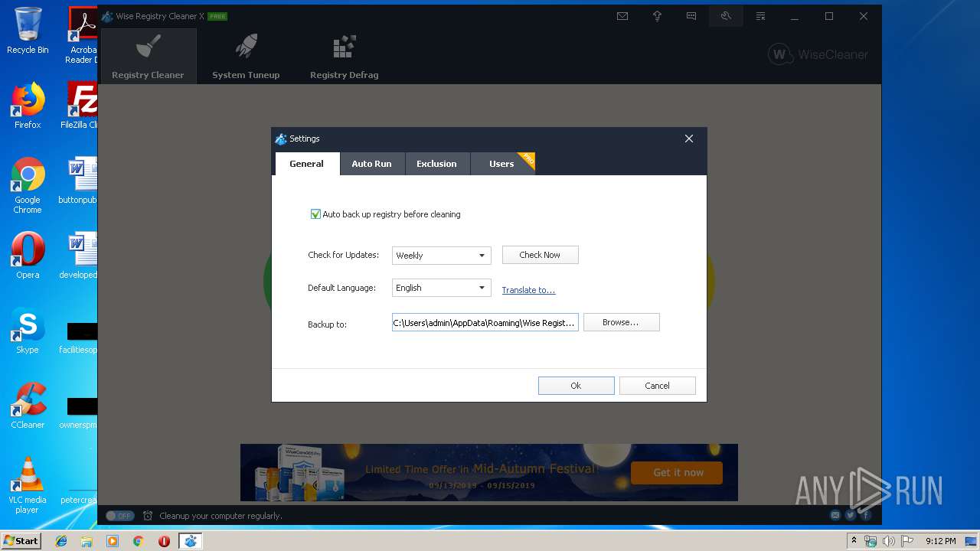Expand the Check for Updates dropdown
The width and height of the screenshot is (980, 551).
point(442,256)
